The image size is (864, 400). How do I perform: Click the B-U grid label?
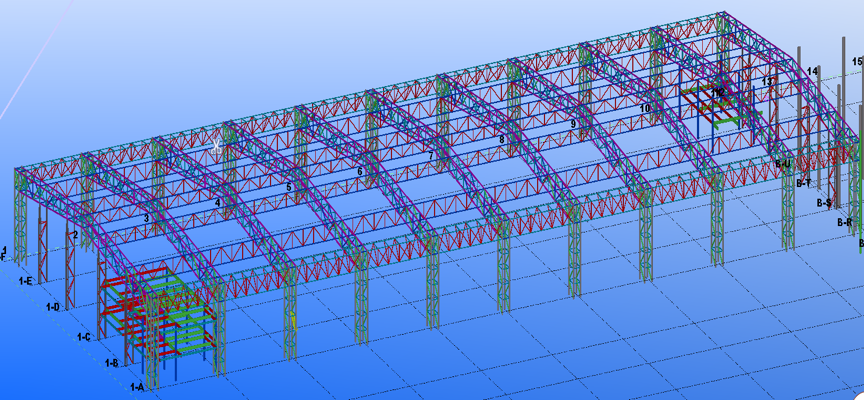(783, 164)
